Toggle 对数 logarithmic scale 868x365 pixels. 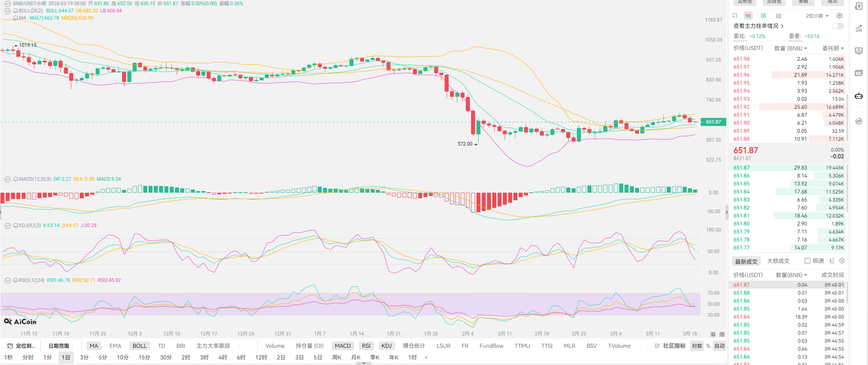coord(697,346)
